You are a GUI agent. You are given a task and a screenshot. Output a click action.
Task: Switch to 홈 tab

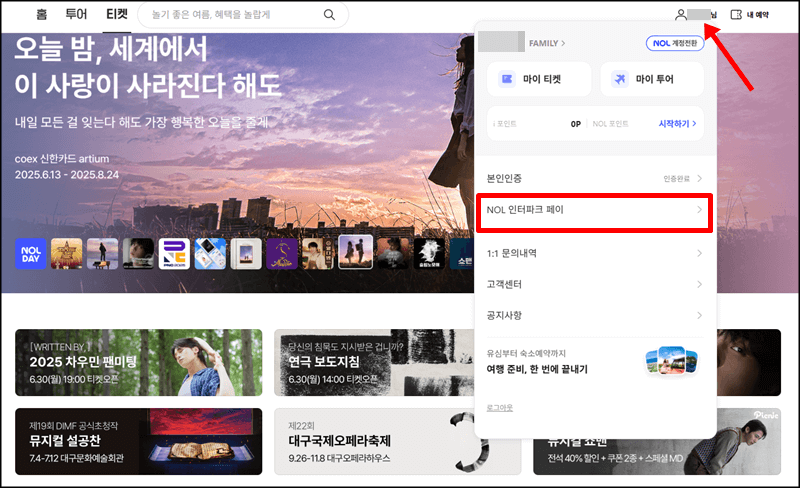[x=41, y=15]
